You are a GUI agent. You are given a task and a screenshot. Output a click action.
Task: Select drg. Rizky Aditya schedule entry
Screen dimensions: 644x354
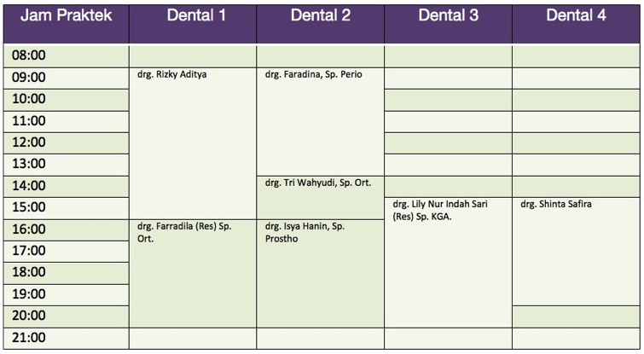pyautogui.click(x=172, y=75)
